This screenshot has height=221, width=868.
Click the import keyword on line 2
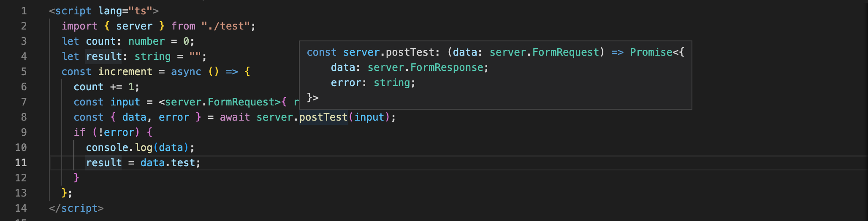tap(79, 26)
